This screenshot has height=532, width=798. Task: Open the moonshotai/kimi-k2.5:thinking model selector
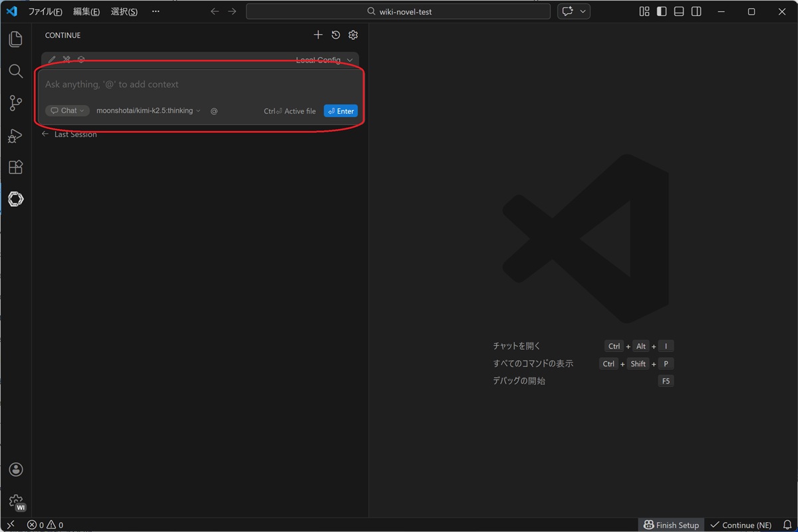coord(148,111)
